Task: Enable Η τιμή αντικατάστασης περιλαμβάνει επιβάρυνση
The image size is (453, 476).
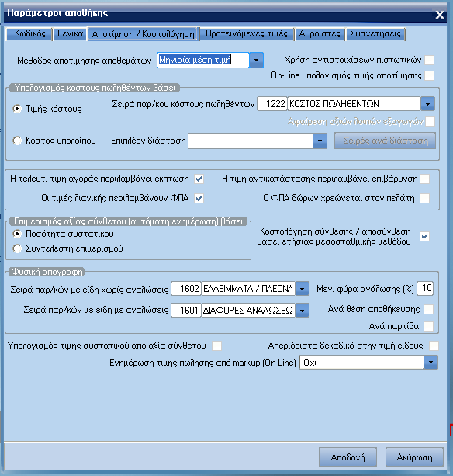Action: [425, 179]
